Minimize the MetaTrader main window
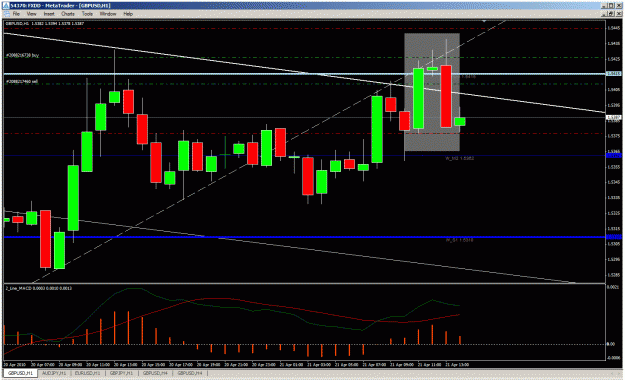The width and height of the screenshot is (625, 380). [x=605, y=6]
